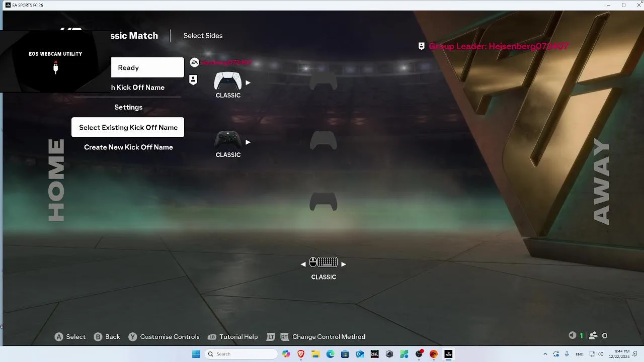Click the keyboard and mouse icon
The width and height of the screenshot is (644, 362).
tap(323, 262)
